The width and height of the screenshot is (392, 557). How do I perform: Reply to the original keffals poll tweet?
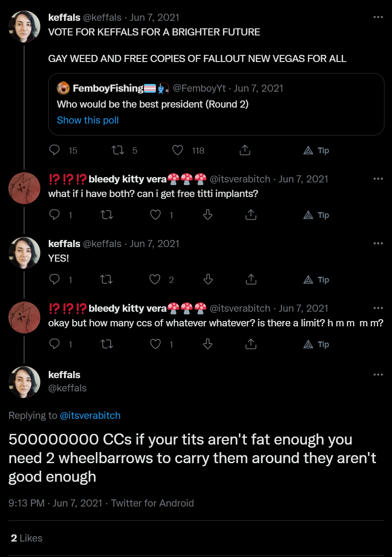pyautogui.click(x=54, y=151)
